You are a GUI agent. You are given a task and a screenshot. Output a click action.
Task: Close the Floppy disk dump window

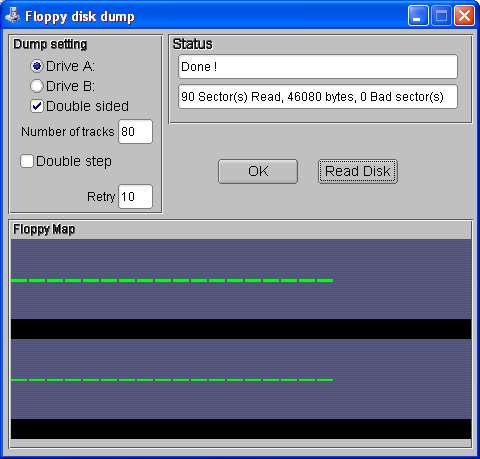pos(464,16)
